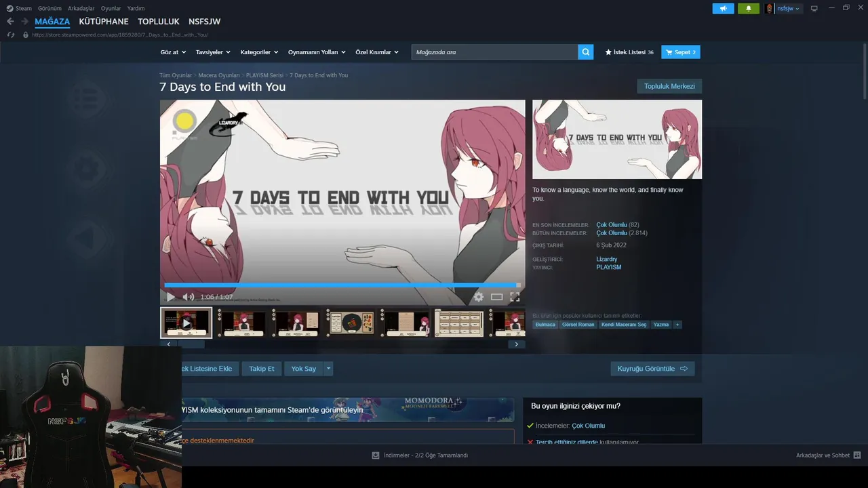Open the Friends and Chat icon
The height and width of the screenshot is (488, 868).
click(x=857, y=455)
